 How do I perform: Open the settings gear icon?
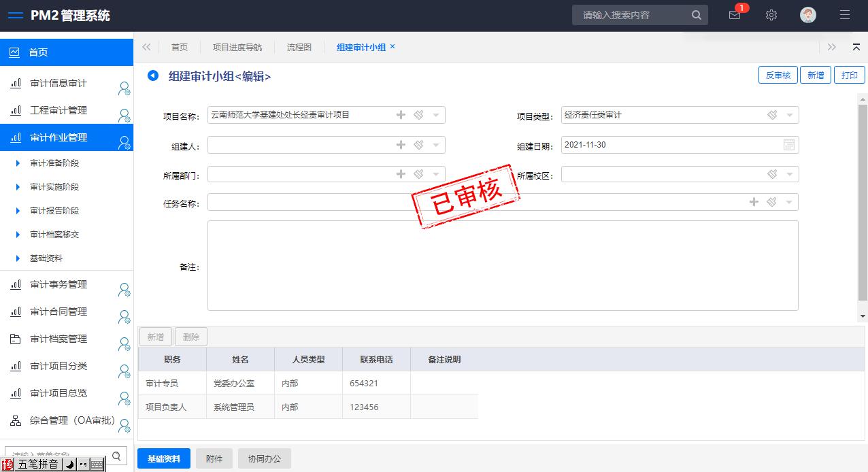click(x=771, y=15)
